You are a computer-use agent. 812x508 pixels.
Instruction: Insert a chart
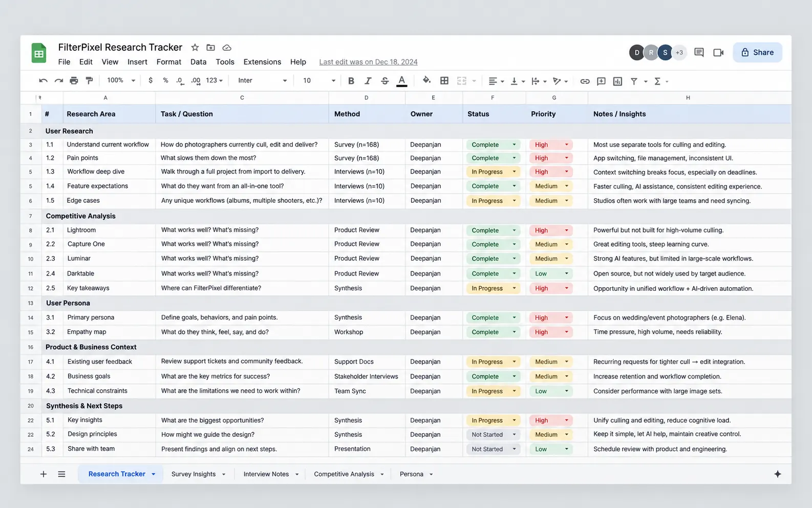tap(617, 81)
